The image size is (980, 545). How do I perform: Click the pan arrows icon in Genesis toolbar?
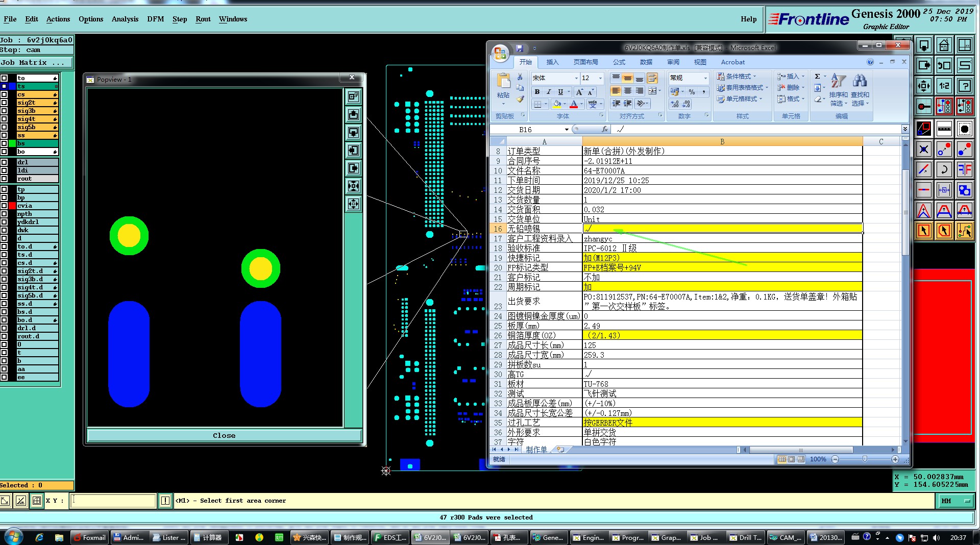click(x=924, y=86)
